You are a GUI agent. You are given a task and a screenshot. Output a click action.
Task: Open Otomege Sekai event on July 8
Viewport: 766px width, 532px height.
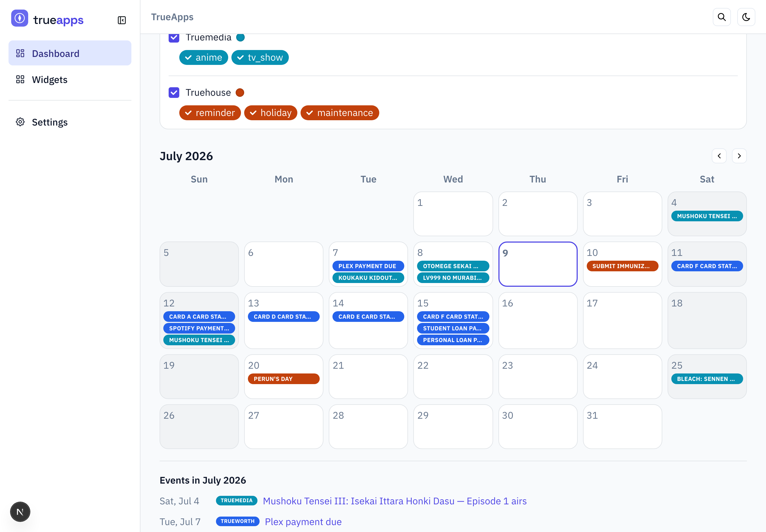tap(453, 266)
